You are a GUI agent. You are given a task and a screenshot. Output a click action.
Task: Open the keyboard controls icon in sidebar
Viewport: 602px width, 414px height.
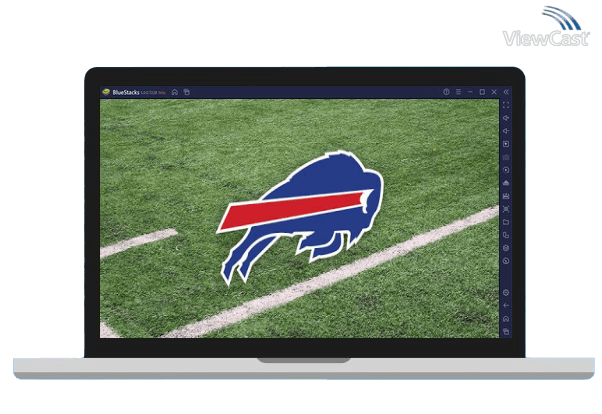pos(506,157)
